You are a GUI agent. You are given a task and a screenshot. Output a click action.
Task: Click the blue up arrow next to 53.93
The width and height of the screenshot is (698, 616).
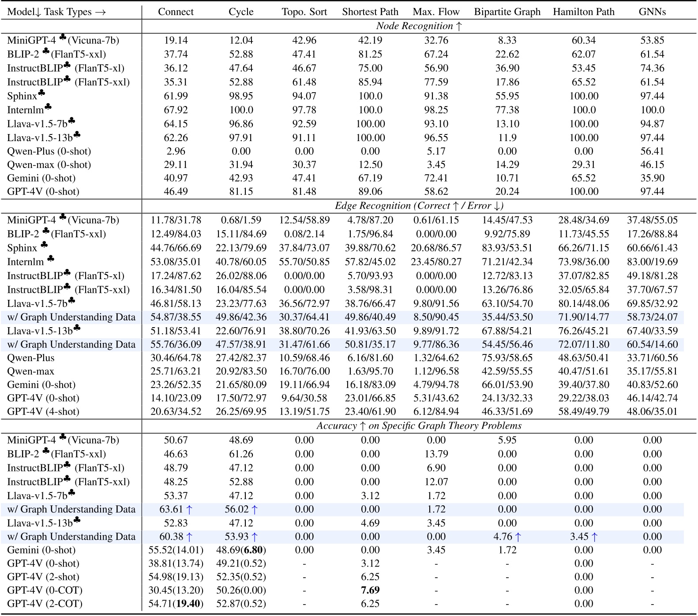point(255,537)
